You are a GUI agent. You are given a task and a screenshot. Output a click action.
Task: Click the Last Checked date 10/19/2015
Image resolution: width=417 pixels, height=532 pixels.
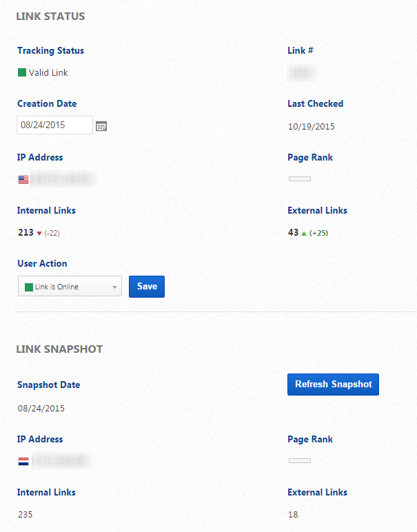click(x=311, y=126)
